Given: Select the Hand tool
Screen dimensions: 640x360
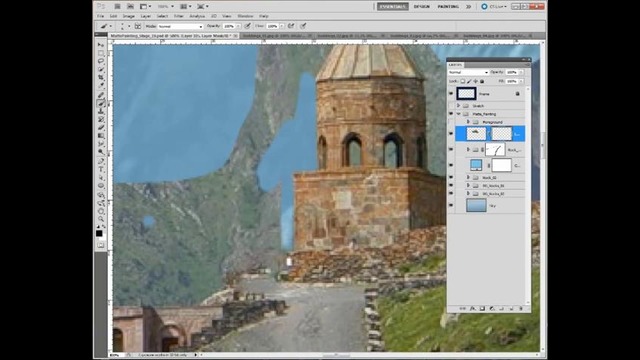Looking at the screenshot, I should [x=101, y=211].
